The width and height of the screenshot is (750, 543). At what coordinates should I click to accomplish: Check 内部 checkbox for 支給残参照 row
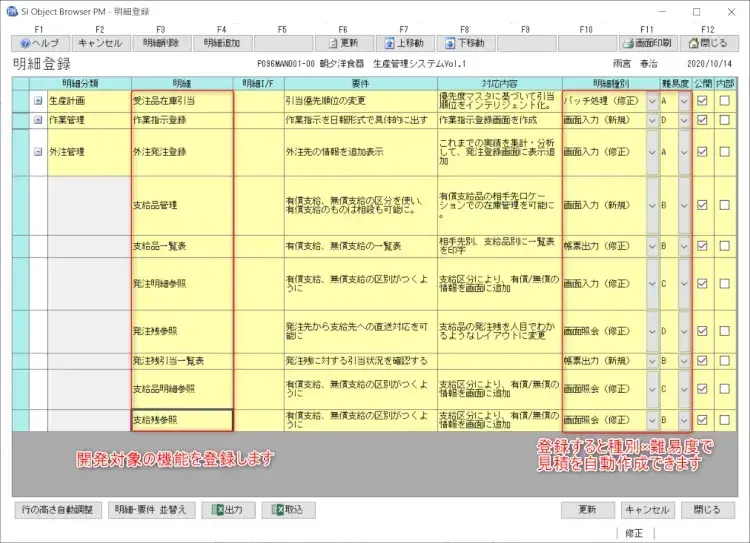(x=725, y=420)
